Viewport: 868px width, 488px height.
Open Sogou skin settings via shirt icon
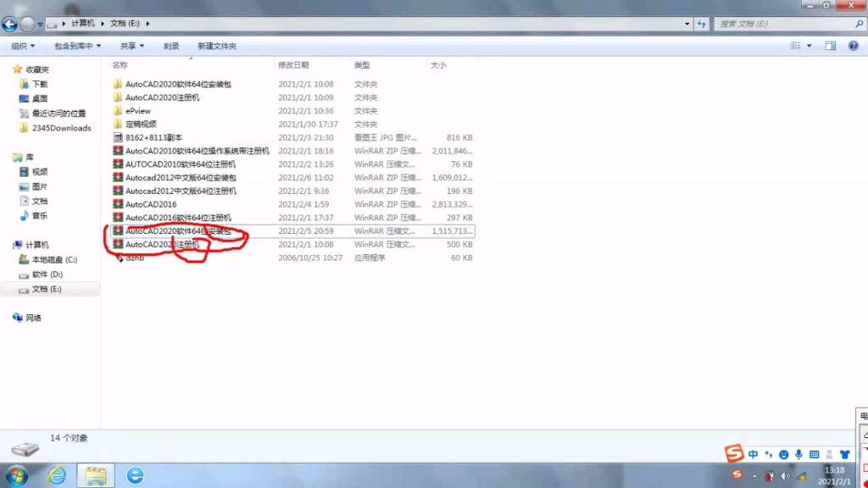(x=843, y=454)
